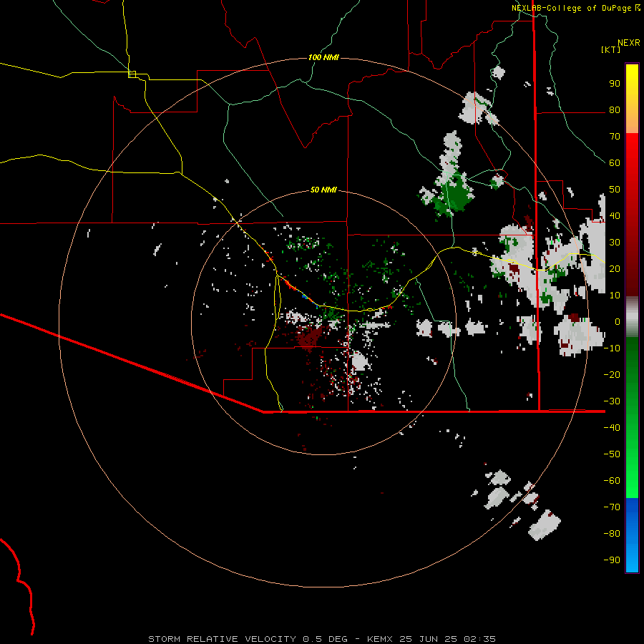Click the NEXR label above color scale

pyautogui.click(x=629, y=43)
